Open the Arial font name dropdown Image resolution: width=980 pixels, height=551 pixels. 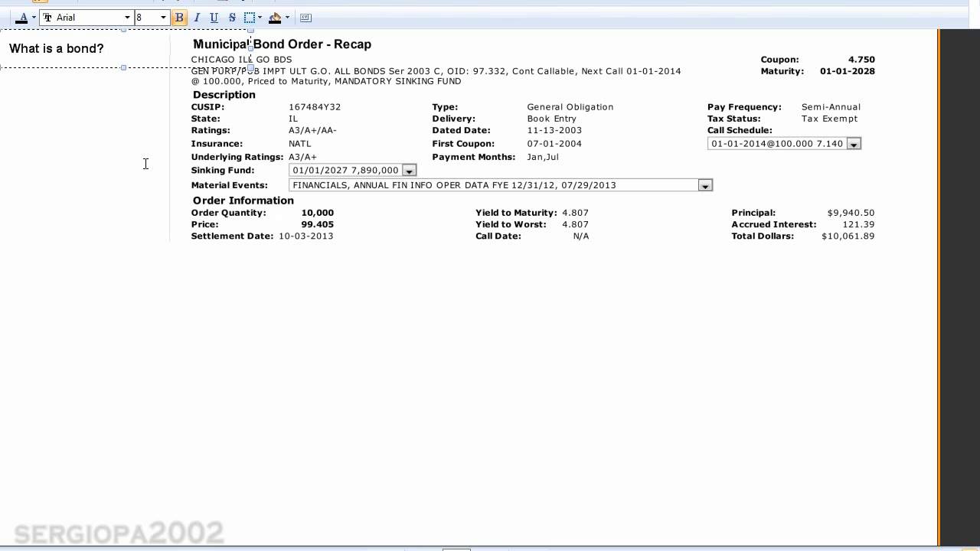pos(127,18)
